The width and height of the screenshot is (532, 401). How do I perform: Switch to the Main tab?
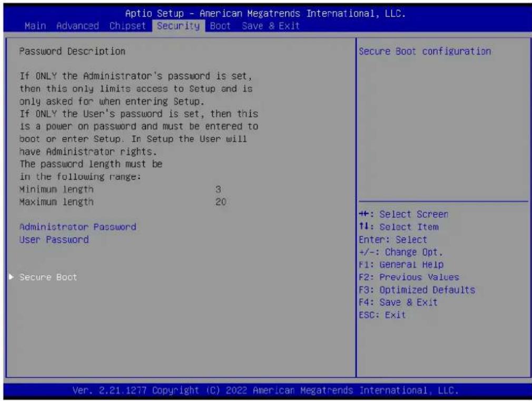35,26
